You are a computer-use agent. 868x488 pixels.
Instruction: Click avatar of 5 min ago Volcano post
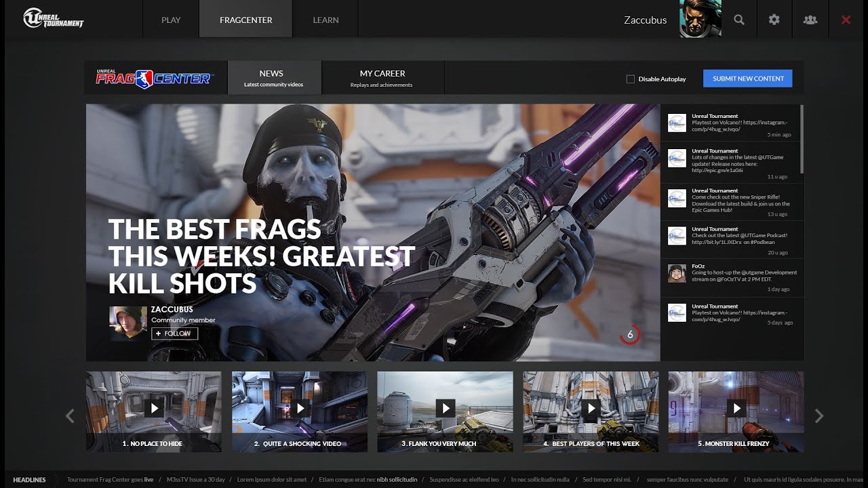[x=677, y=123]
